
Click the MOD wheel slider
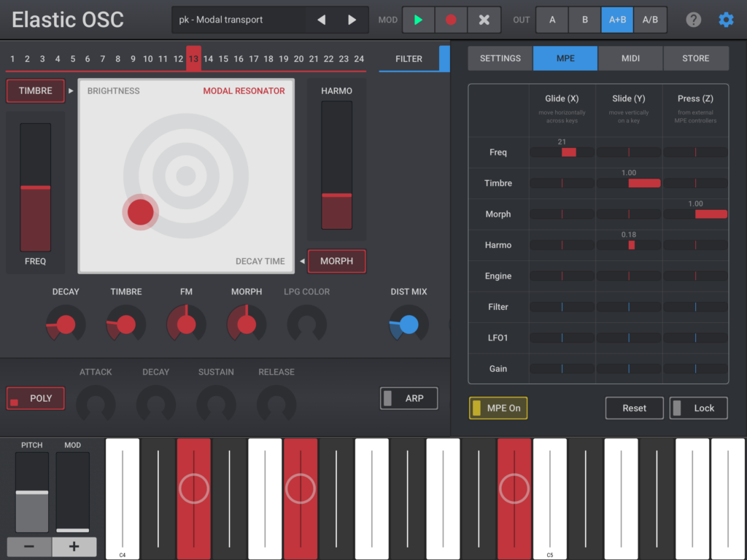[72, 492]
